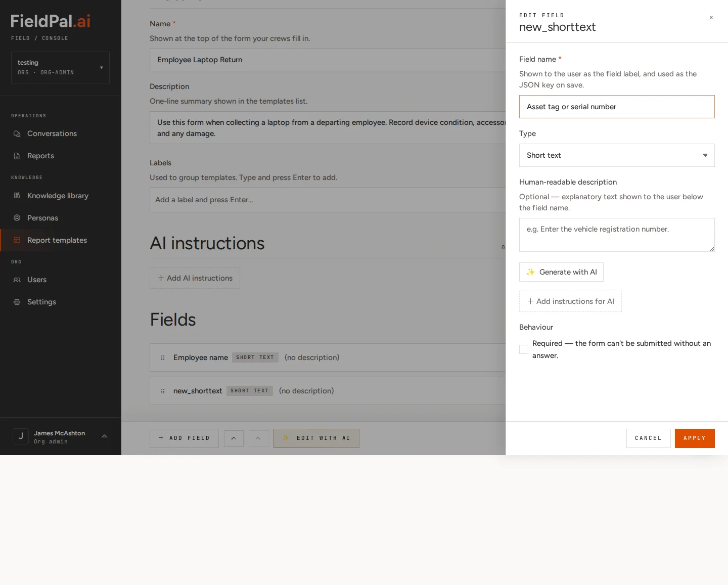Open the Knowledge library section
This screenshot has height=585, width=728.
[x=60, y=196]
